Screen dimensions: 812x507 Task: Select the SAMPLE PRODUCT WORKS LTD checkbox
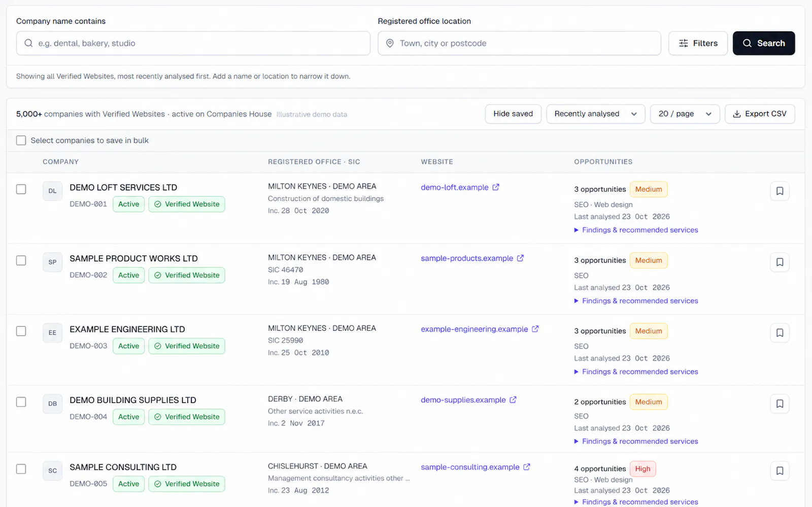point(21,260)
